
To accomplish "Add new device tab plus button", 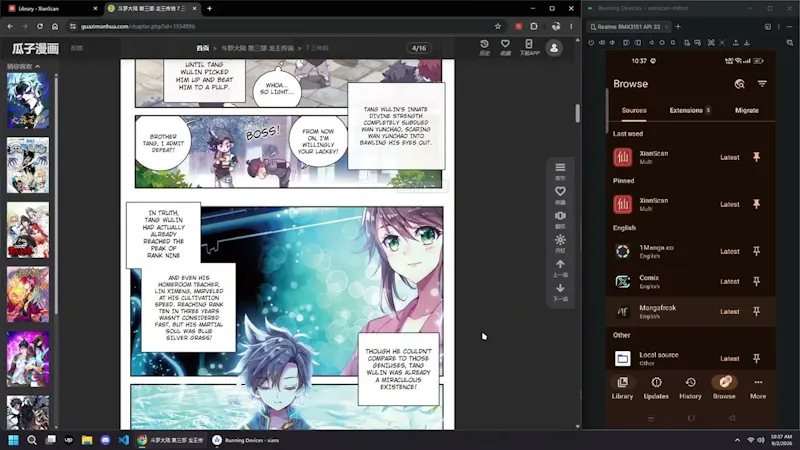I will [678, 27].
